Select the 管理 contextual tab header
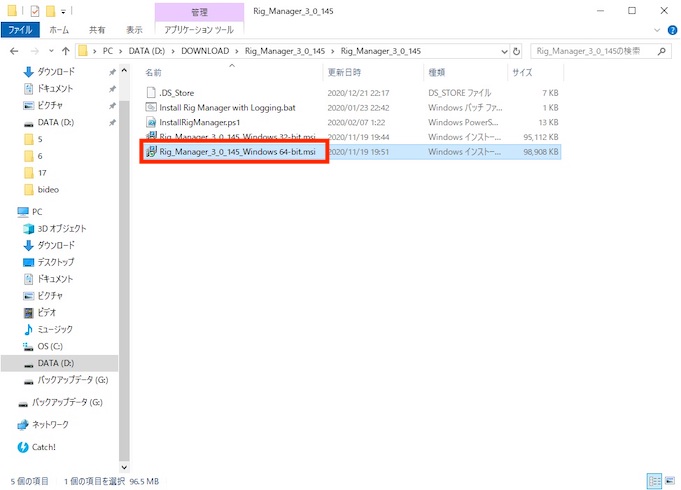This screenshot has width=681, height=490. pos(199,12)
